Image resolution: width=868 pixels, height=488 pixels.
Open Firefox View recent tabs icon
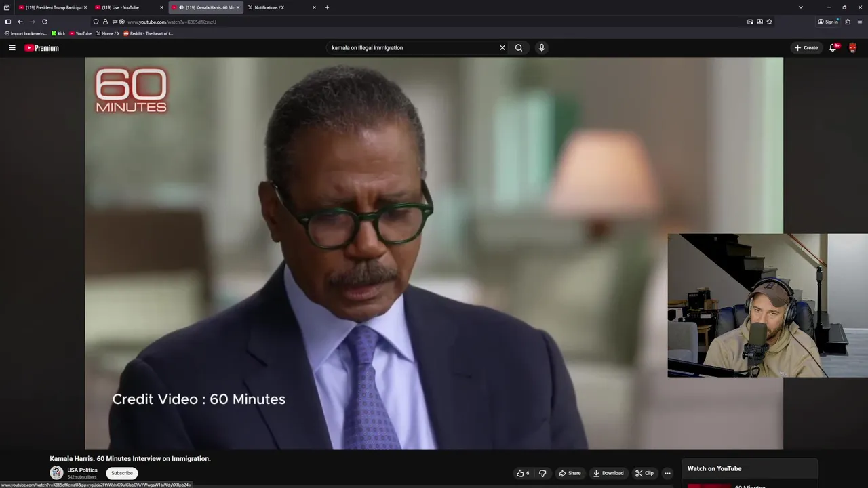tap(7, 7)
